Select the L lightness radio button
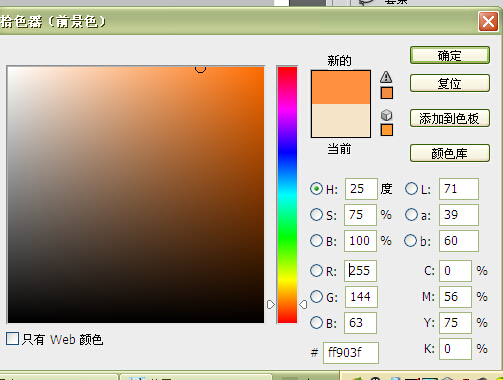This screenshot has width=503, height=380. point(411,189)
